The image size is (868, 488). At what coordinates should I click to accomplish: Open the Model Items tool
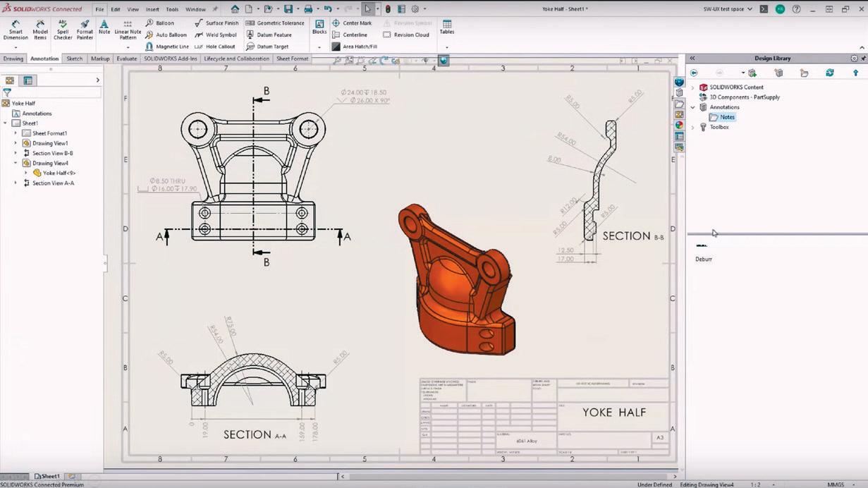(40, 30)
